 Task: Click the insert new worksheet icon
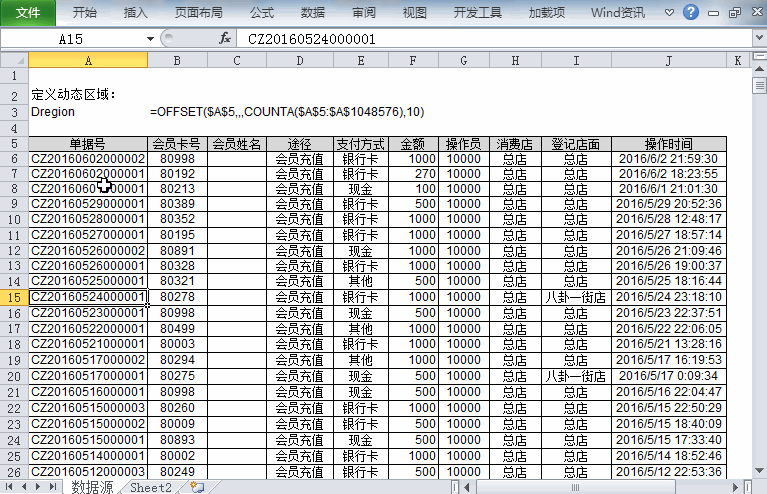[x=197, y=487]
